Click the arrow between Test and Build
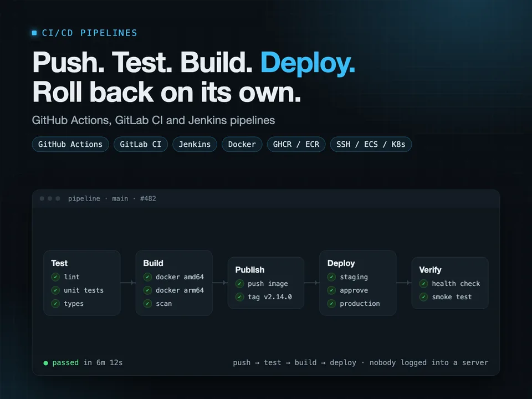This screenshot has height=399, width=532. pos(128,283)
